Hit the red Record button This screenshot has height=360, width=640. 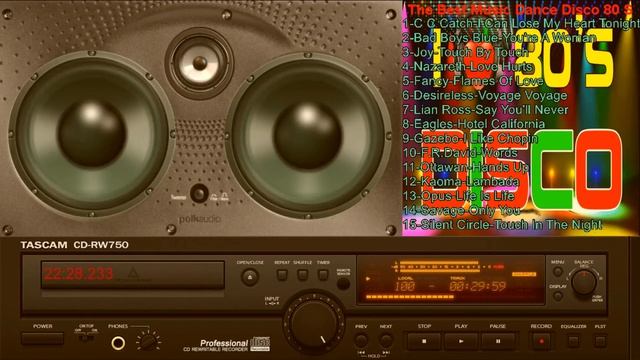click(542, 341)
